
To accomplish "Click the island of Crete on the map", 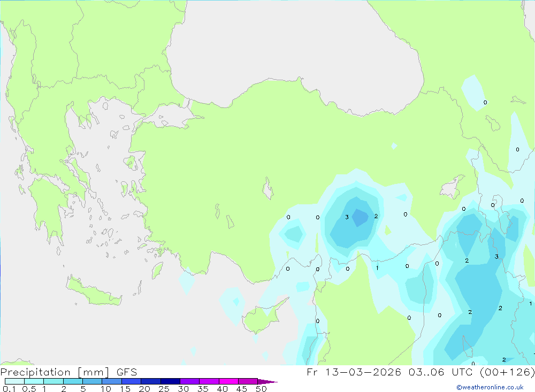I will pyautogui.click(x=93, y=291).
